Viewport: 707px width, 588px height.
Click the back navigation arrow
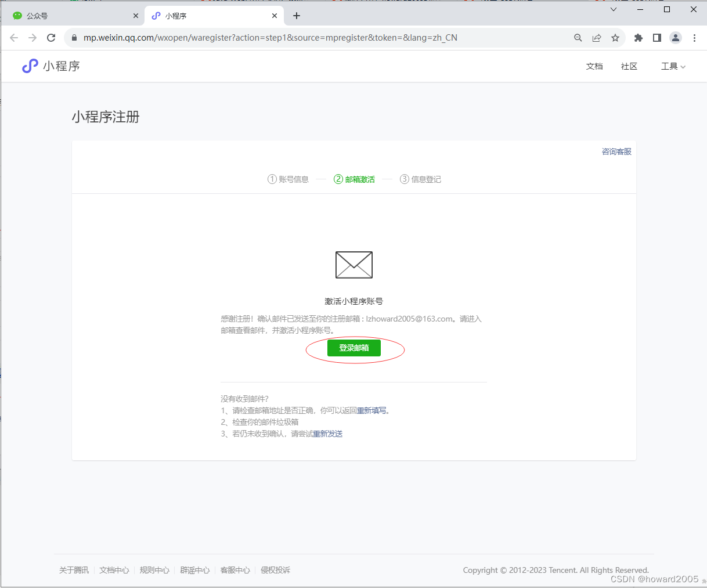click(14, 37)
